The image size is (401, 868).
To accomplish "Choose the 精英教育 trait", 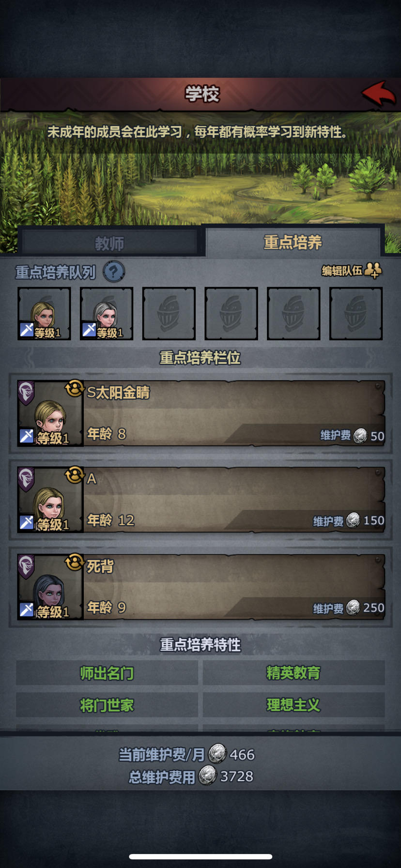I will pos(294,673).
